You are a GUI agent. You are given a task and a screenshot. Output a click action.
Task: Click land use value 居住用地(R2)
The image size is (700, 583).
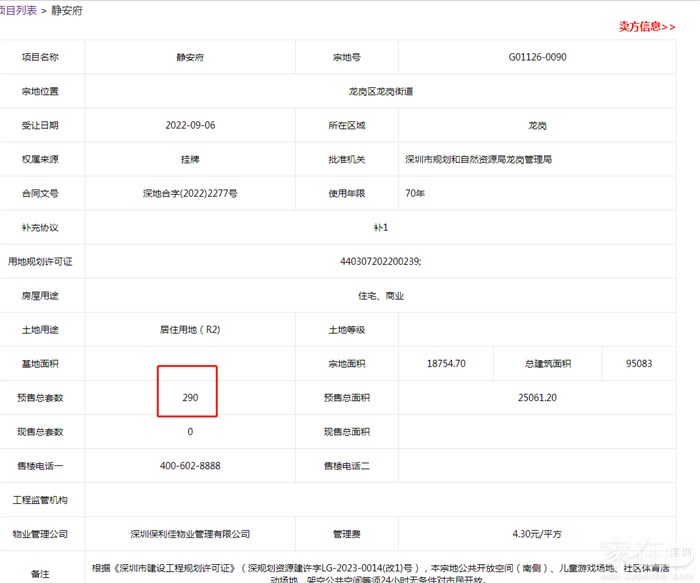tap(190, 330)
